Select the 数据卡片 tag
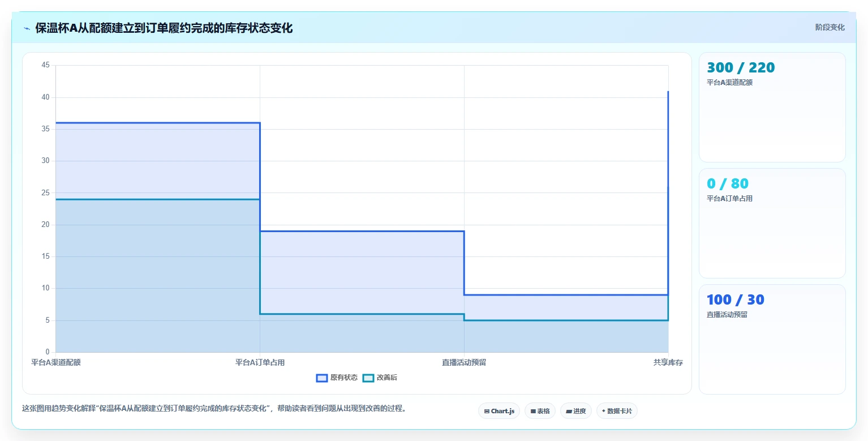This screenshot has width=868, height=441. pos(617,411)
